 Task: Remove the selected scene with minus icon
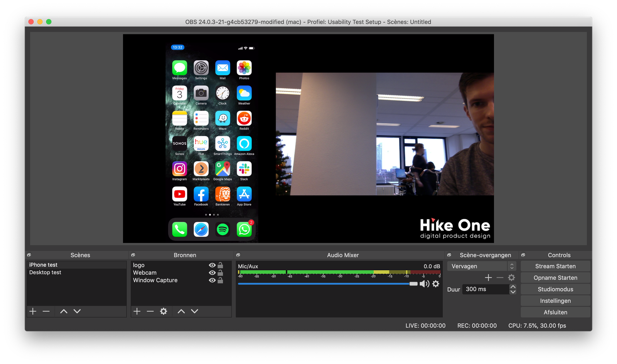[46, 311]
